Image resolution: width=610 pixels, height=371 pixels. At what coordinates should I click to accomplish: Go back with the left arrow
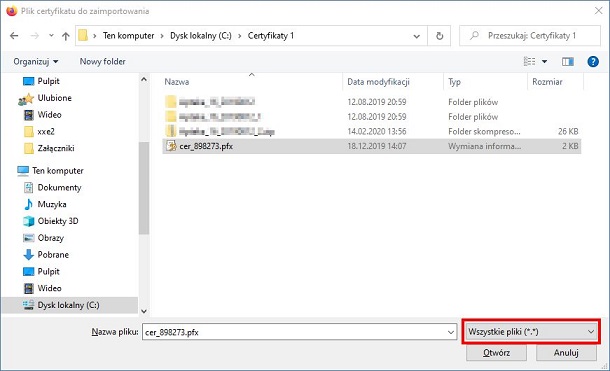pyautogui.click(x=14, y=36)
